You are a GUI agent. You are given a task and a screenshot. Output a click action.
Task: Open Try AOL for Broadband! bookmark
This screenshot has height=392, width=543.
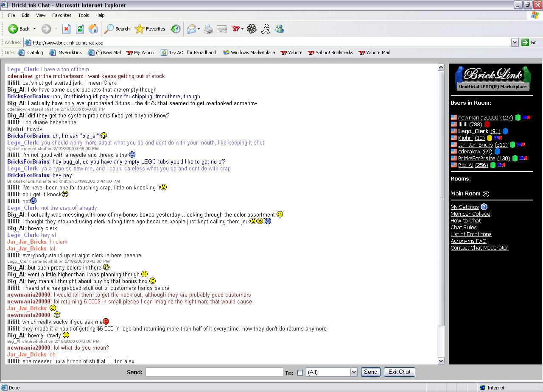click(189, 53)
